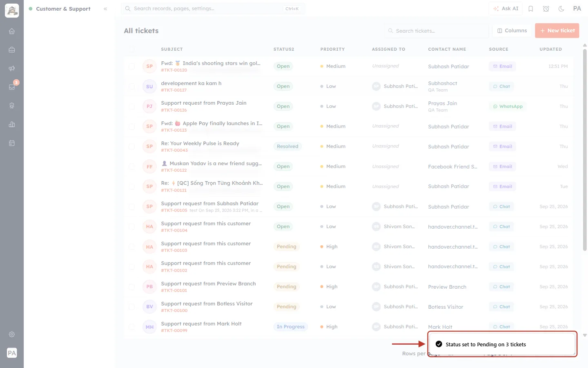Click the workspace logo in sidebar
Image resolution: width=588 pixels, height=368 pixels.
(x=12, y=11)
